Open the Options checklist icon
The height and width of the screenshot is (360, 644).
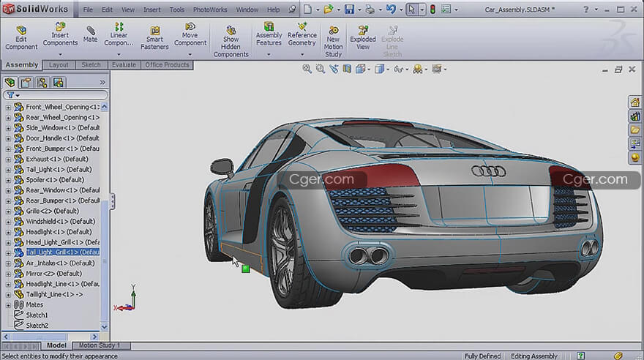point(446,9)
